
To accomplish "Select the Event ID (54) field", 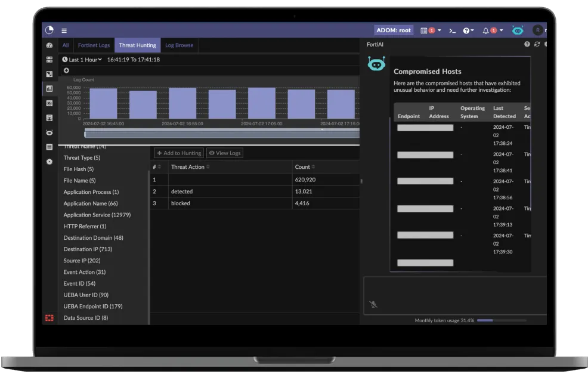I will coord(79,283).
